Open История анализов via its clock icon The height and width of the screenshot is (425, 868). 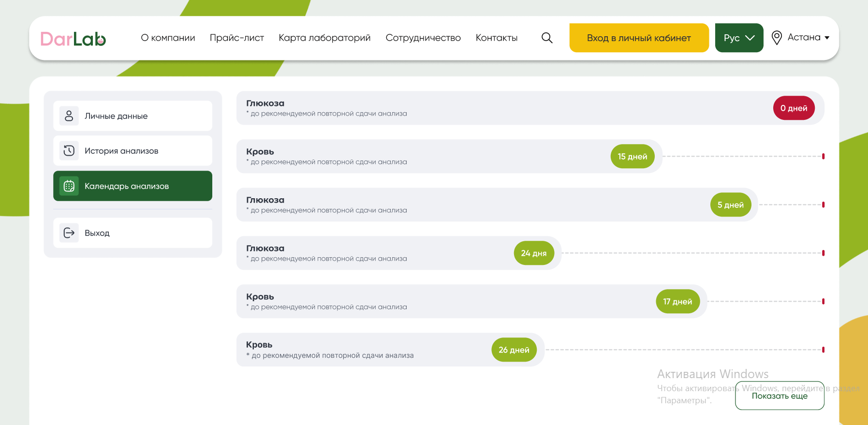(69, 151)
